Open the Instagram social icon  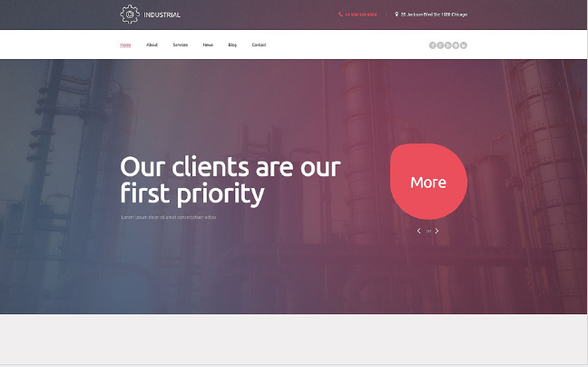[456, 45]
